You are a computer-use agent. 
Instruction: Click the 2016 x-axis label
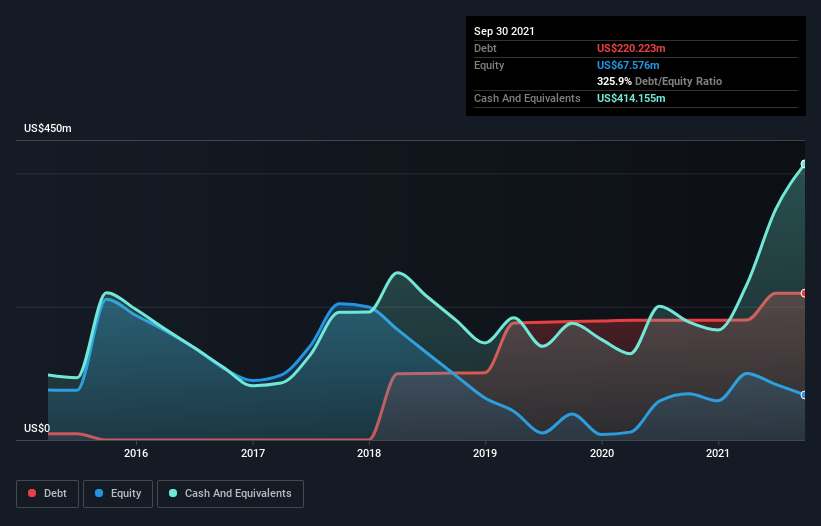pos(136,453)
